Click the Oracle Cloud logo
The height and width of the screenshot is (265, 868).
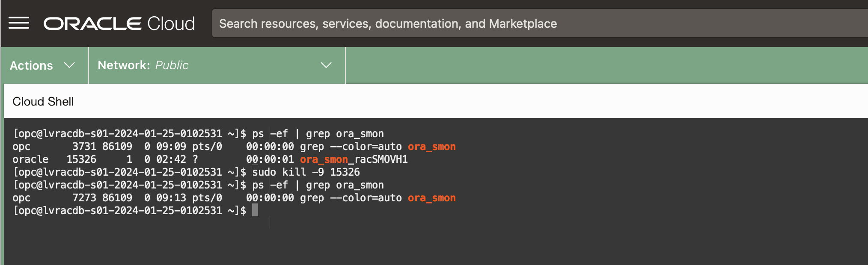coord(119,24)
